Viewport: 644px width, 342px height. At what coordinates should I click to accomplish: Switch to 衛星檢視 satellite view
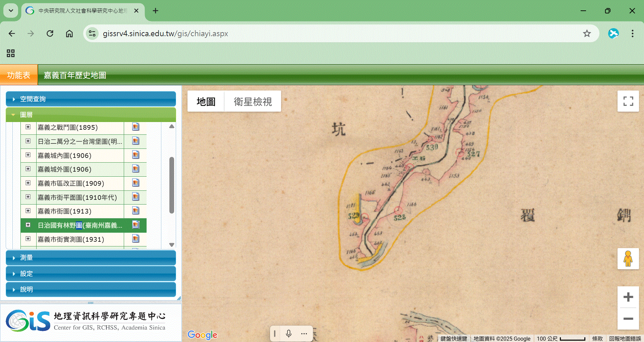[x=253, y=101]
